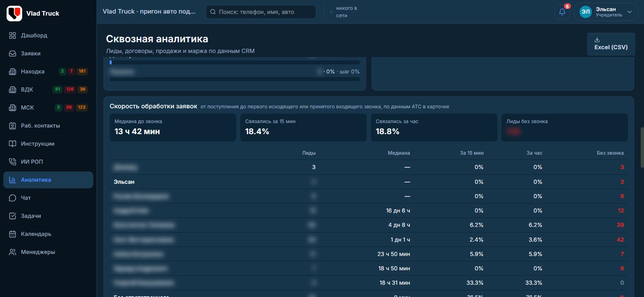The image size is (644, 297).
Task: Click the Находка building icon
Action: [x=13, y=72]
